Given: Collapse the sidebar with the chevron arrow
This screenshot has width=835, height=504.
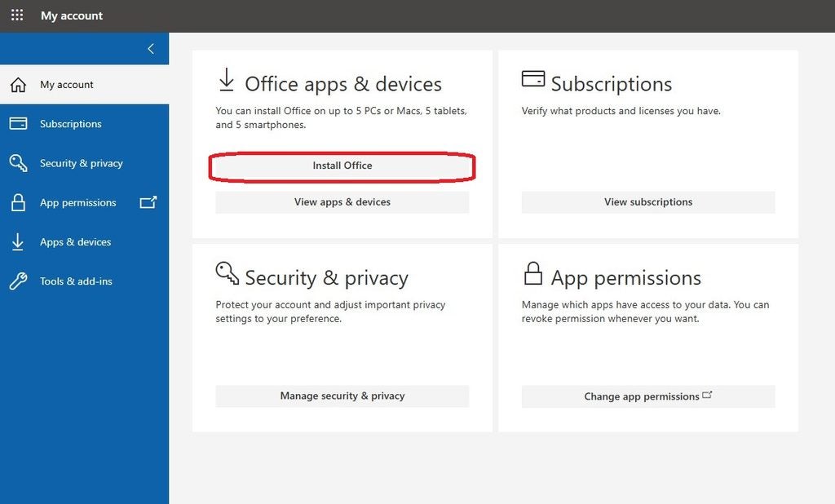Looking at the screenshot, I should pyautogui.click(x=151, y=49).
